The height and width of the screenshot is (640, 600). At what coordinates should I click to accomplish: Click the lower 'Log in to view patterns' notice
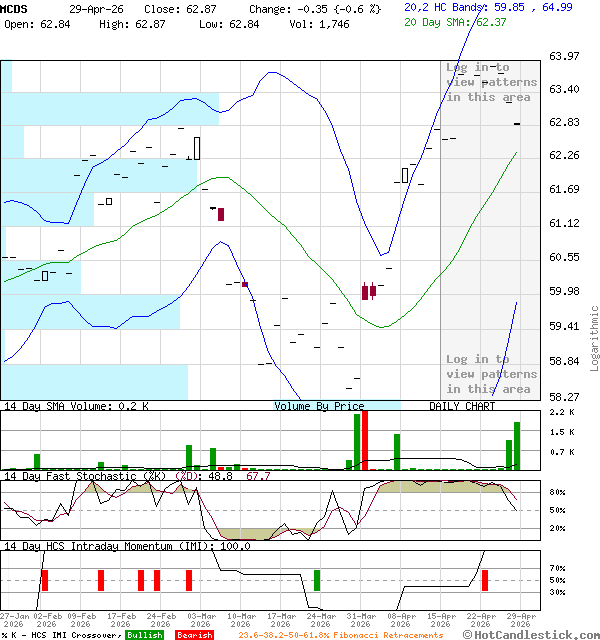tap(490, 374)
